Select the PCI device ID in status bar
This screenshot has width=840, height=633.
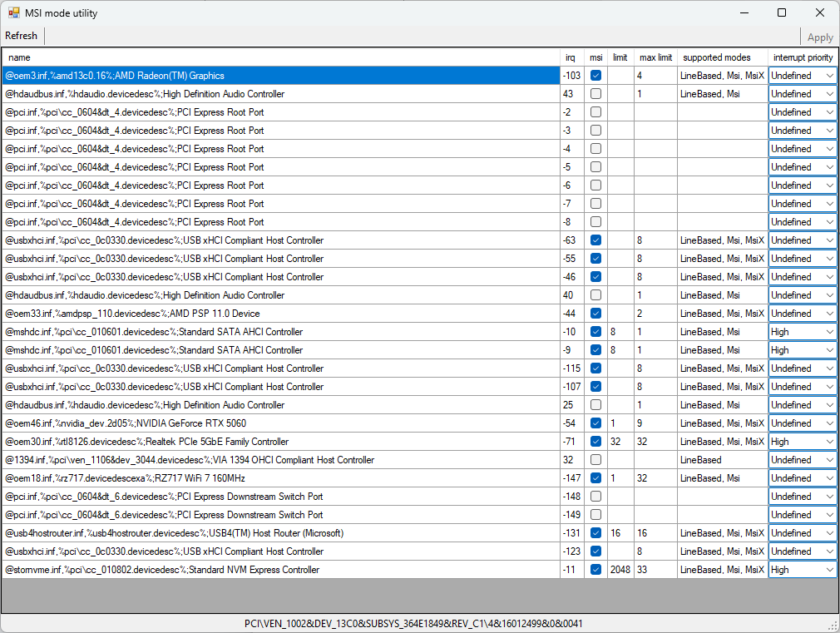(x=413, y=624)
